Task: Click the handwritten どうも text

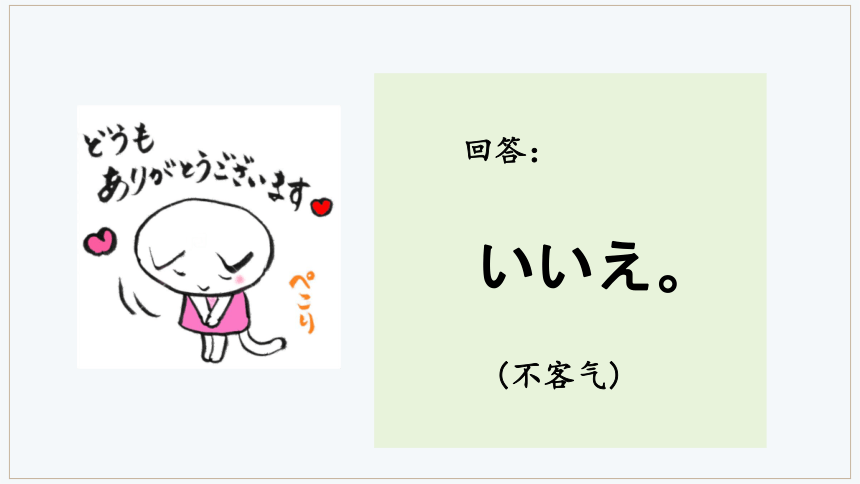Action: 119,140
